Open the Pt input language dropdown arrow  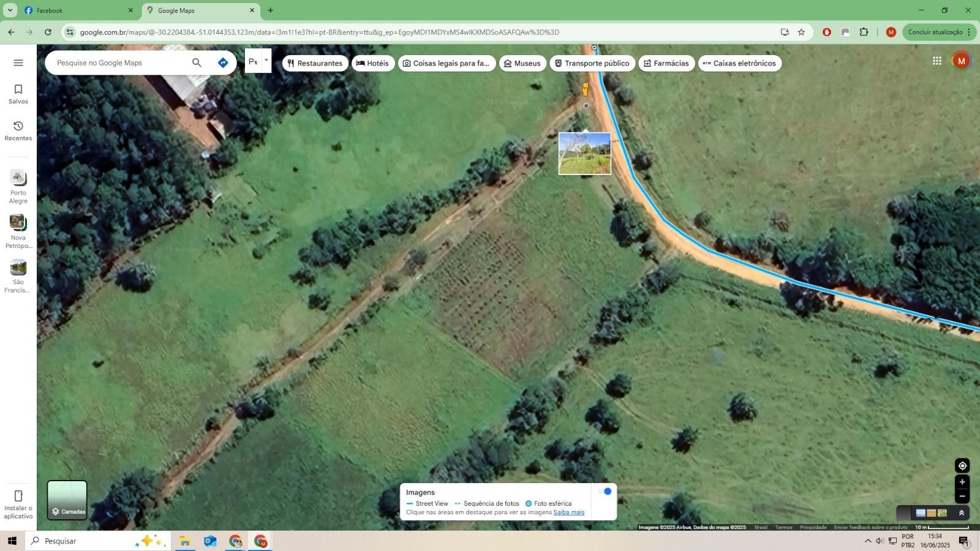point(266,60)
